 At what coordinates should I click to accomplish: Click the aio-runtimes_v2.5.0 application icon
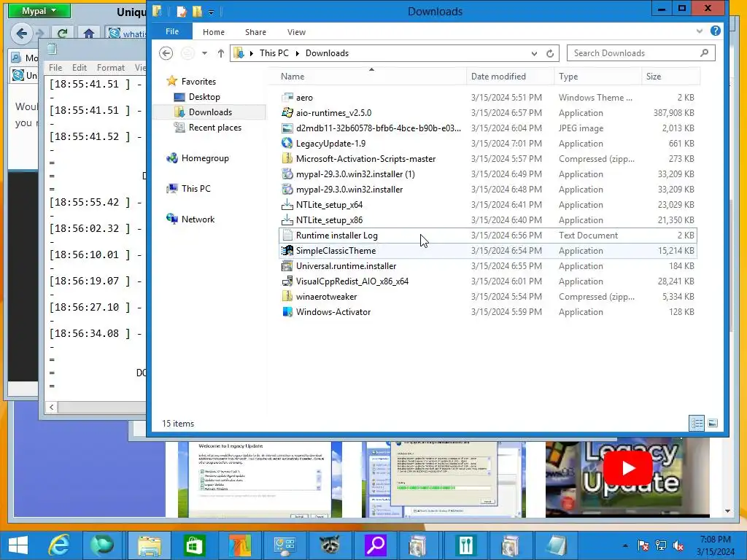pyautogui.click(x=287, y=113)
